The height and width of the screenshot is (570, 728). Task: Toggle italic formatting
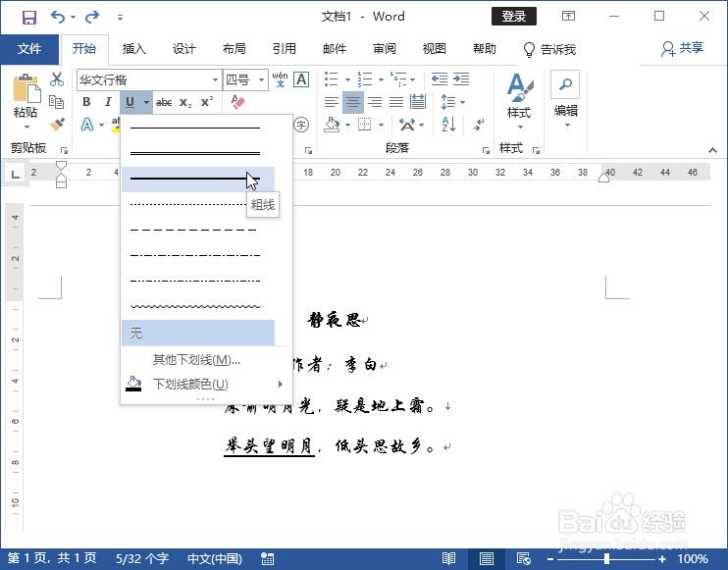click(108, 102)
